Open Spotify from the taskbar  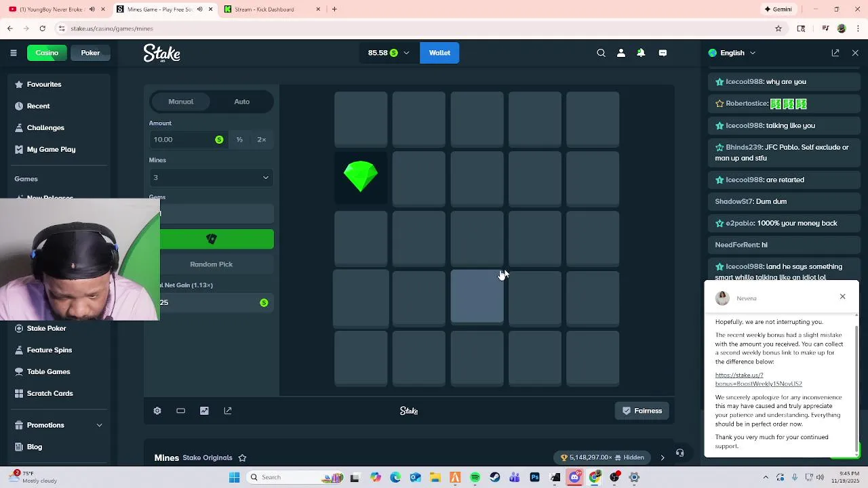coord(475,477)
